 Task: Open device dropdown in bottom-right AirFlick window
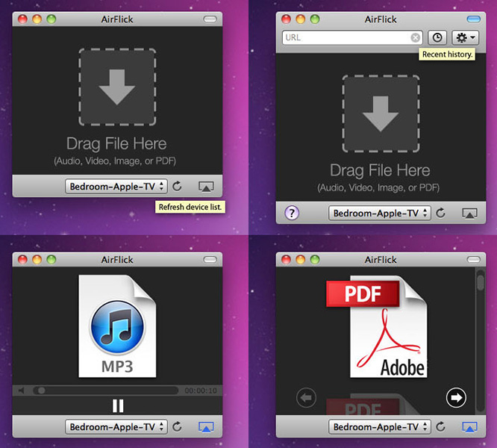click(379, 427)
